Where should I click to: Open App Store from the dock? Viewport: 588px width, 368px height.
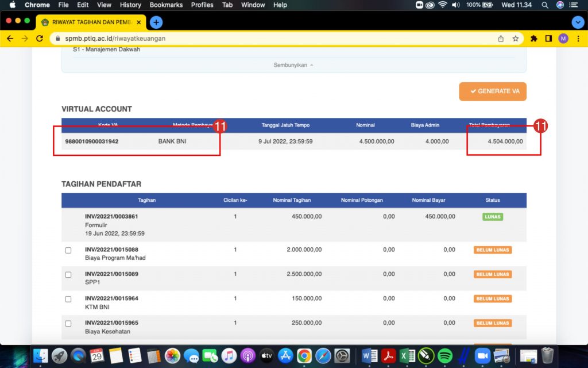tap(285, 355)
